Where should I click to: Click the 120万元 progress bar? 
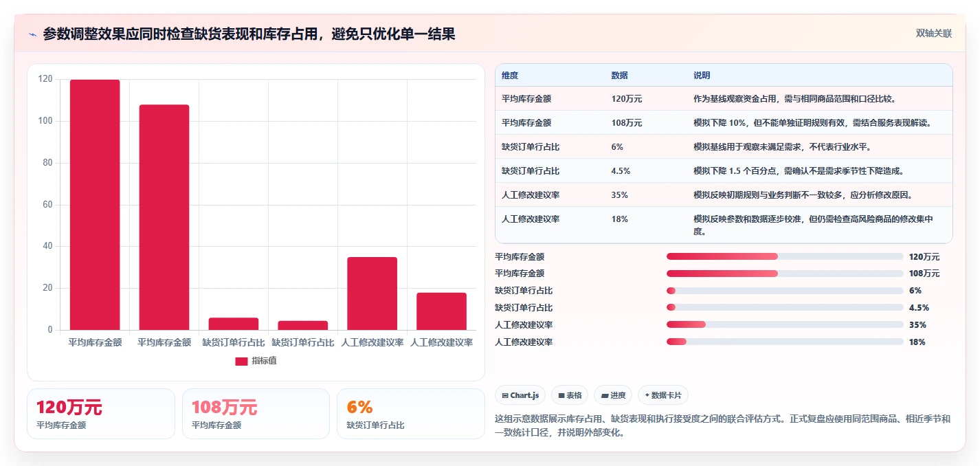785,256
